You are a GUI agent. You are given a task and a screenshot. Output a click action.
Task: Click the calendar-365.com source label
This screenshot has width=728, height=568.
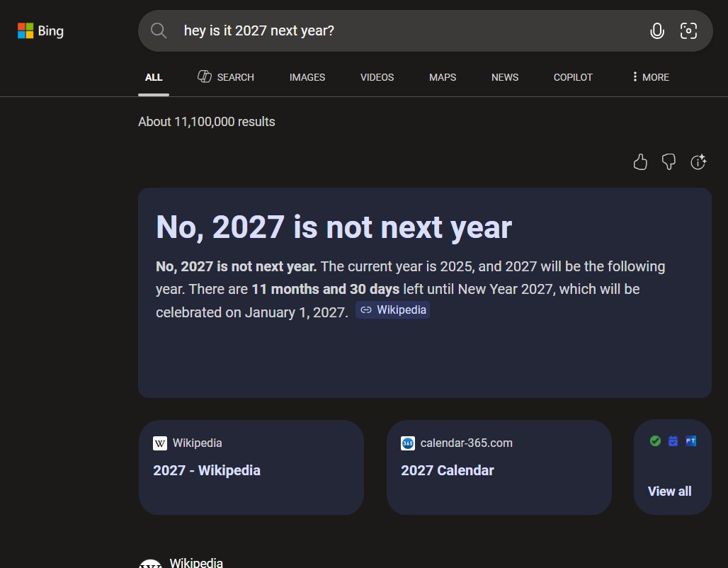tap(466, 443)
